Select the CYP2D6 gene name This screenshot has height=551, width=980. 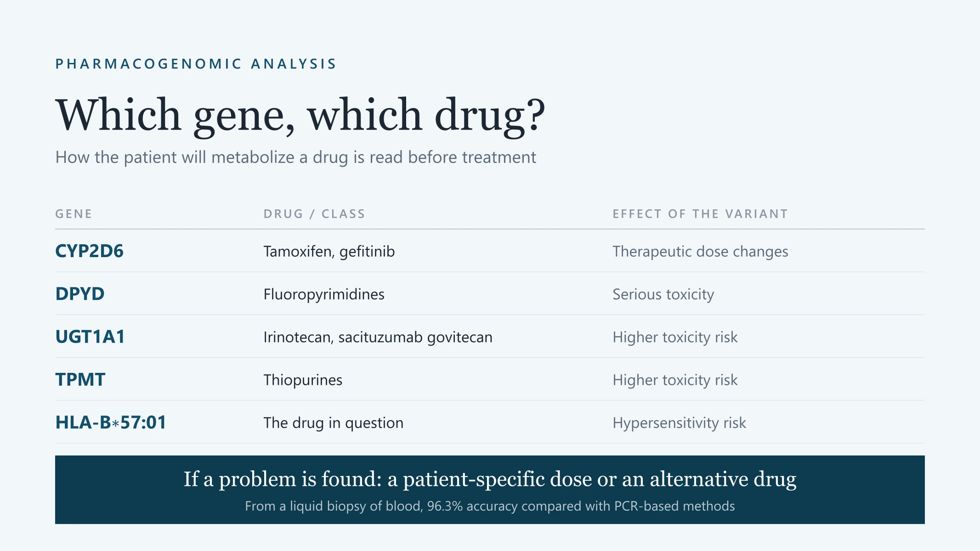click(x=89, y=251)
